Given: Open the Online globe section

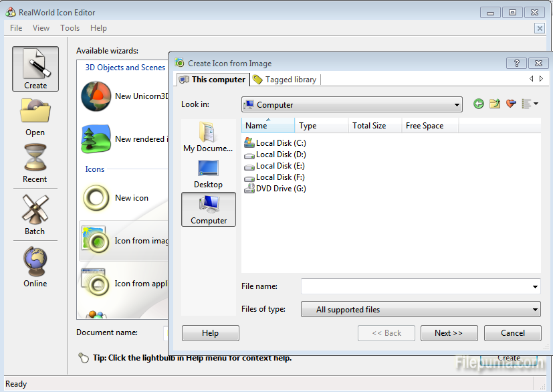Looking at the screenshot, I should tap(35, 266).
